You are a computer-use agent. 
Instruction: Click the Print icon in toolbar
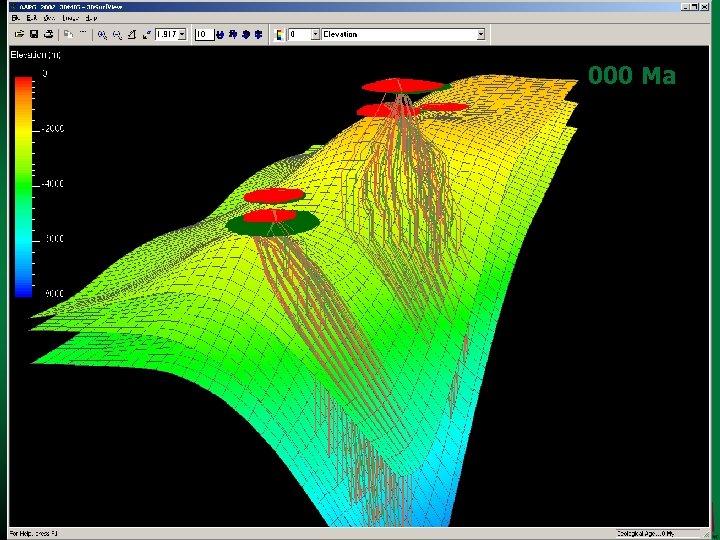(x=48, y=34)
